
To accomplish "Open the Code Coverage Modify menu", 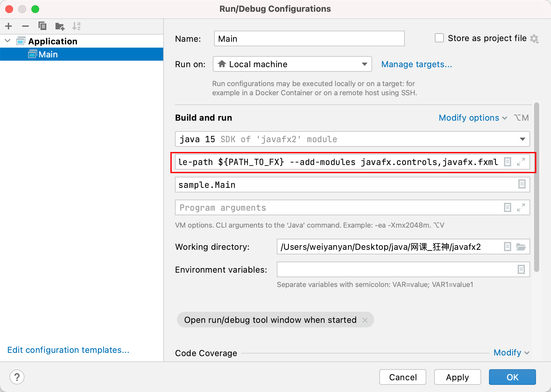I will pos(511,353).
